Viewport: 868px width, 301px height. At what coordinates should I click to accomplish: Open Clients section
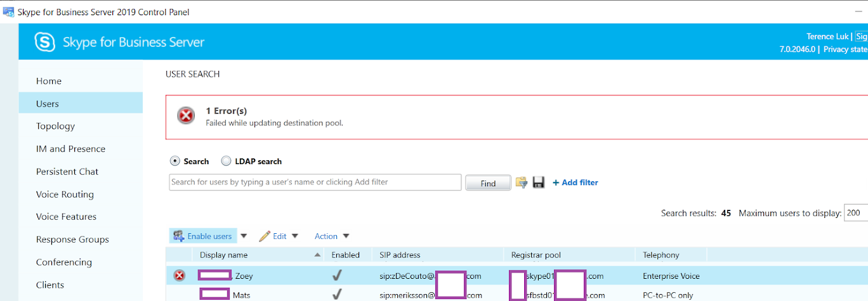50,285
